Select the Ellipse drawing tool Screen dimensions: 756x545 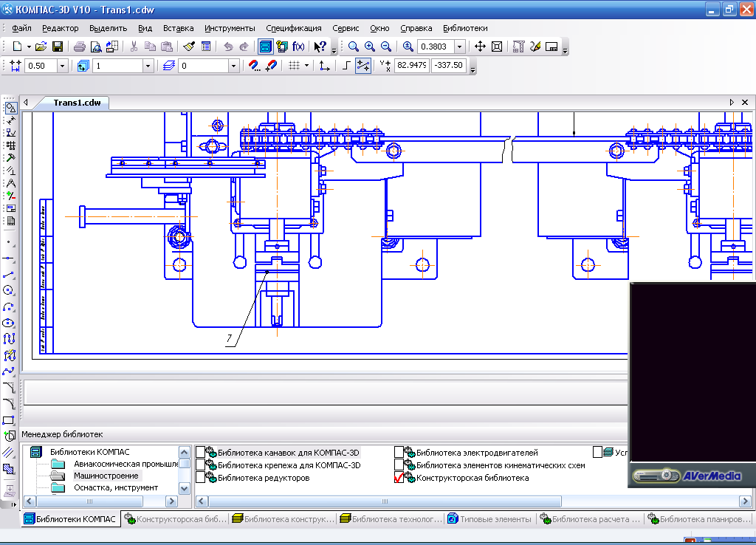tap(8, 323)
